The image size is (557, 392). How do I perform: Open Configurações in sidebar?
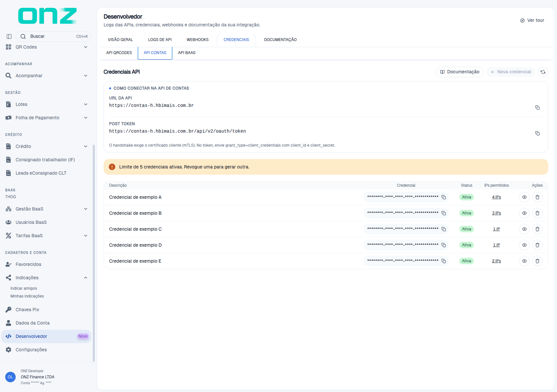point(46,350)
